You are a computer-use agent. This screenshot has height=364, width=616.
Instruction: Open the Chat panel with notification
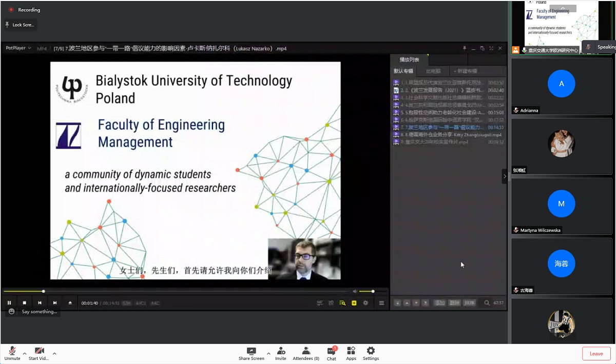(332, 354)
